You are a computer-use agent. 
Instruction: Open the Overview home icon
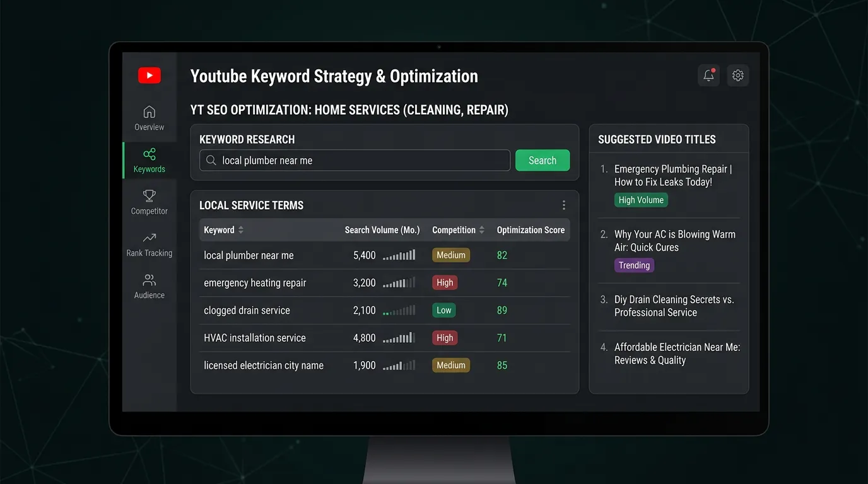150,112
